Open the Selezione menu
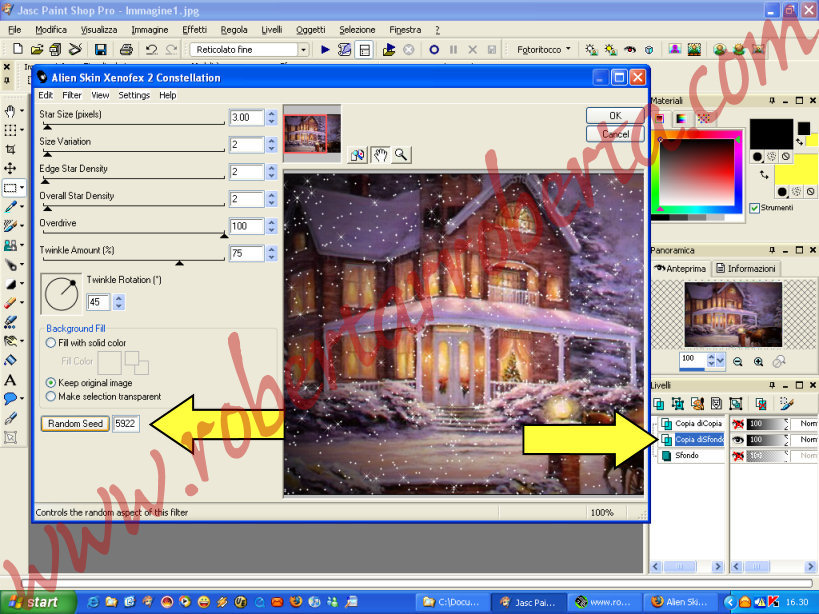Viewport: 819px width, 614px height. (x=357, y=30)
